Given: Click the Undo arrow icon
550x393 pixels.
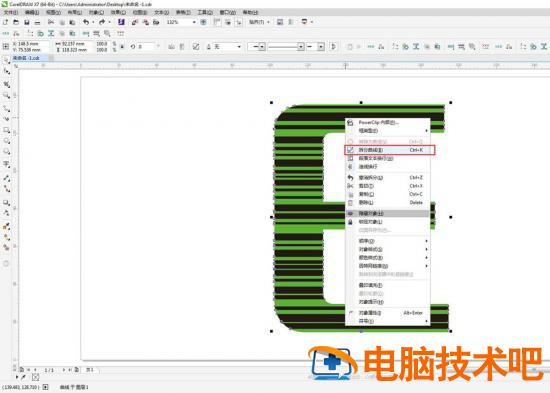Looking at the screenshot, I should click(x=86, y=22).
